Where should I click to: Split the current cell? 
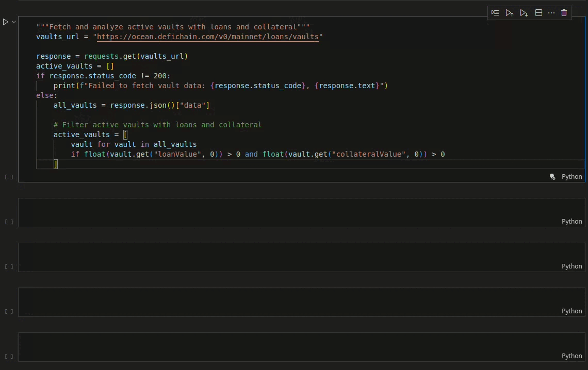tap(538, 13)
